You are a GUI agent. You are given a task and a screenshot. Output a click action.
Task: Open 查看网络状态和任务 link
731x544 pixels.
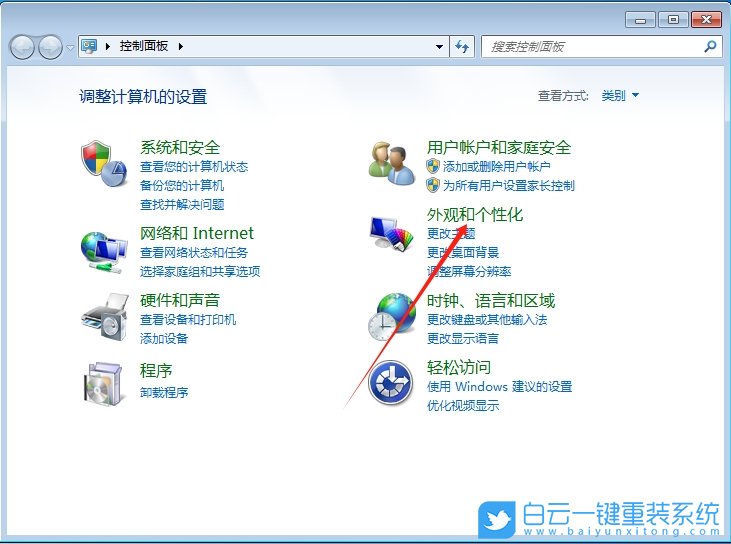(194, 252)
